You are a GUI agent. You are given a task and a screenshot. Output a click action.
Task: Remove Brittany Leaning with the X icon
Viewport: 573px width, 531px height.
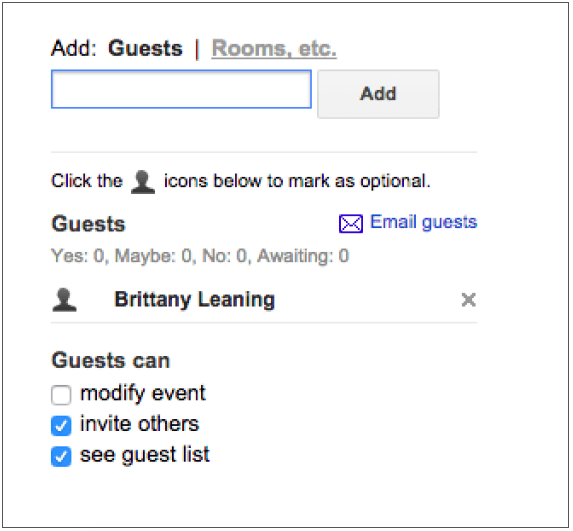pos(468,300)
